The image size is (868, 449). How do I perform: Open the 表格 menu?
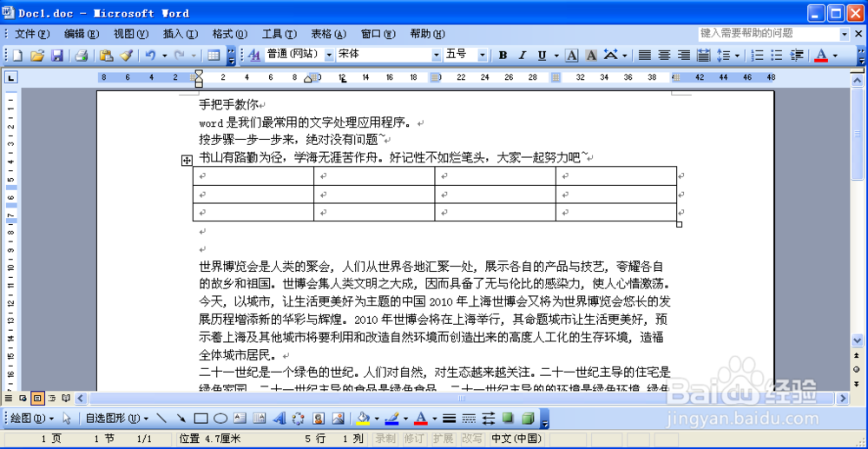(x=329, y=34)
